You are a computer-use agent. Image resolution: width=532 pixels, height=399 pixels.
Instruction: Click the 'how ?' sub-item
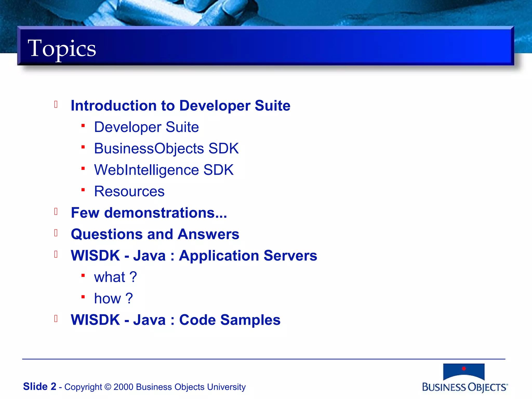[x=113, y=298]
